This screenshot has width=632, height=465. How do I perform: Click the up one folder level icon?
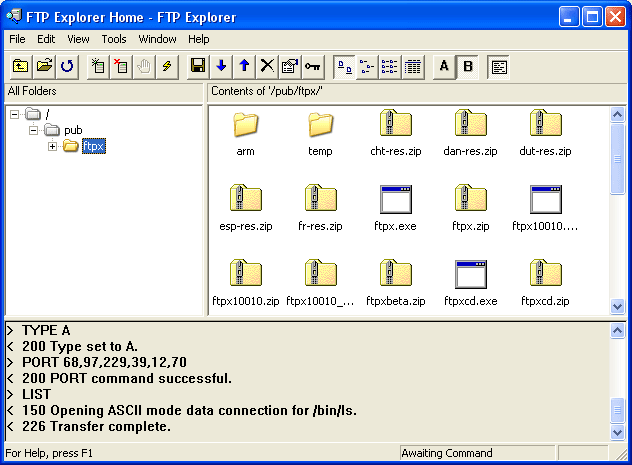20,66
